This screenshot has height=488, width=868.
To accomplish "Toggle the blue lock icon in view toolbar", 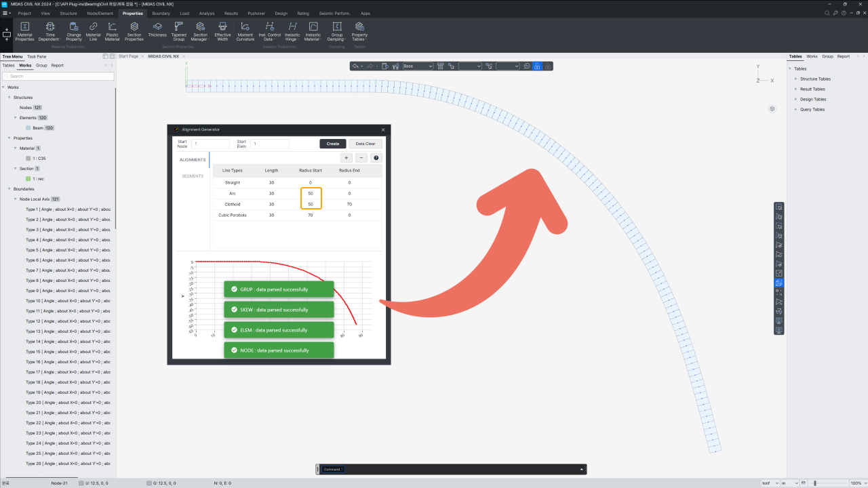I will pyautogui.click(x=537, y=66).
